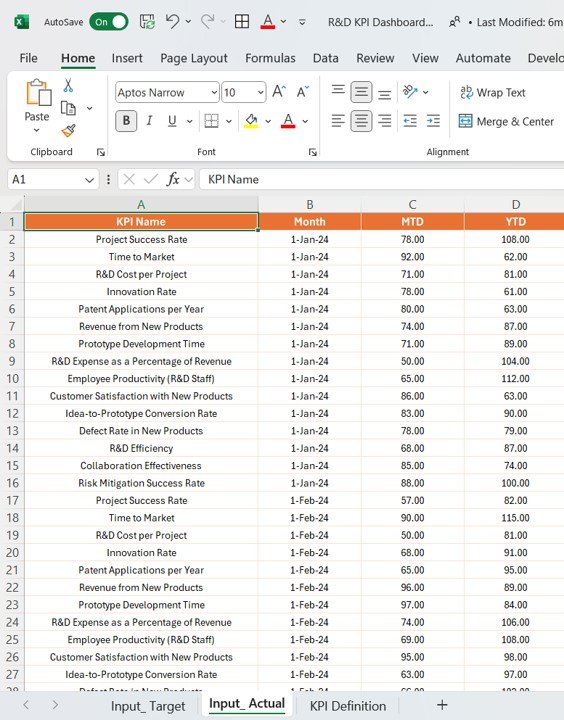This screenshot has width=564, height=720.
Task: Select the Input_ Actual sheet tab
Action: pos(247,704)
